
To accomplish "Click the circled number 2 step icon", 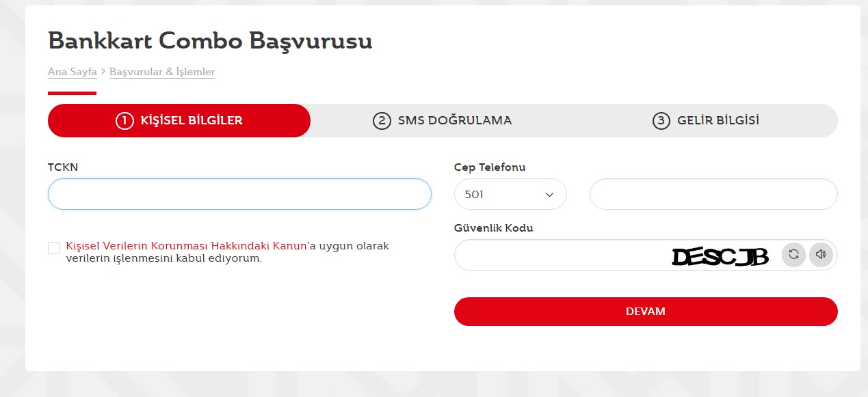I will pos(381,121).
